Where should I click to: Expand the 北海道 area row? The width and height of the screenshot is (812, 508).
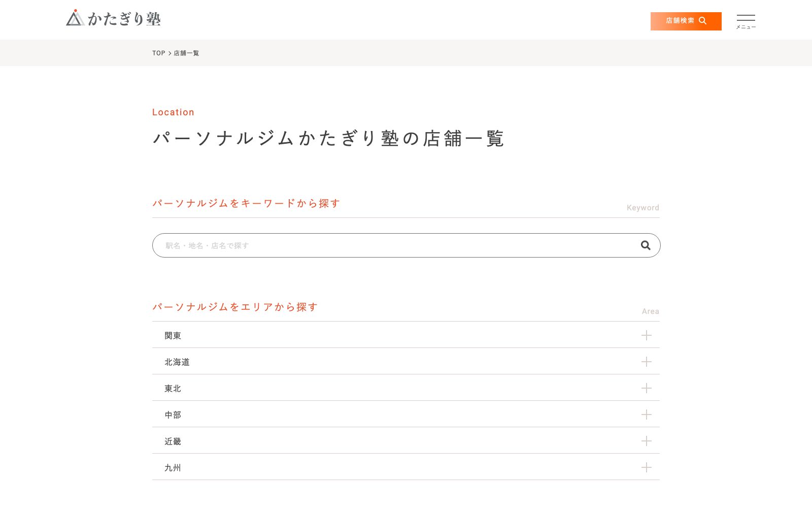pyautogui.click(x=406, y=361)
